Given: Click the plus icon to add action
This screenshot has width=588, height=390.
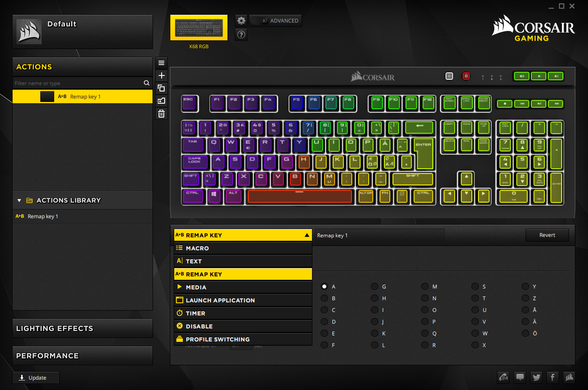Looking at the screenshot, I should point(161,75).
